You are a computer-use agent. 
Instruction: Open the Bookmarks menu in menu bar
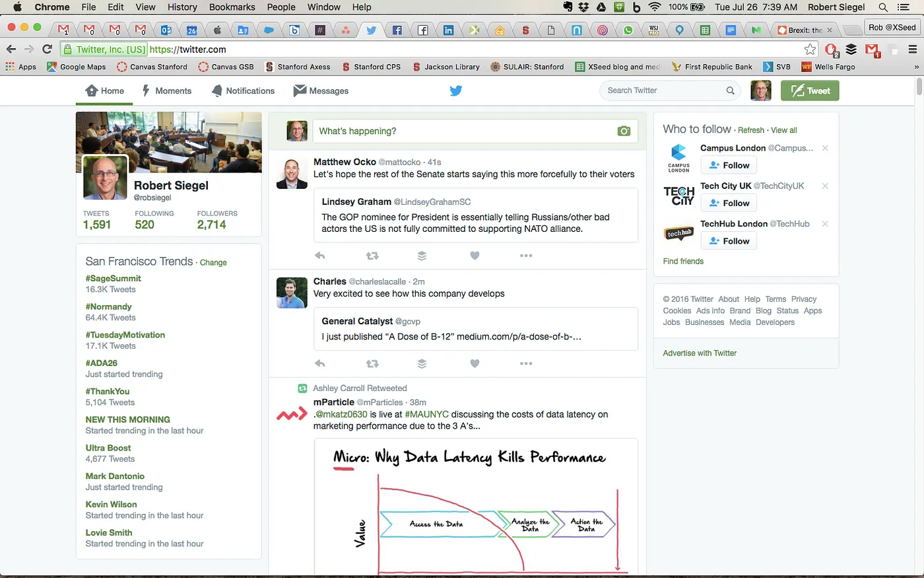[232, 7]
